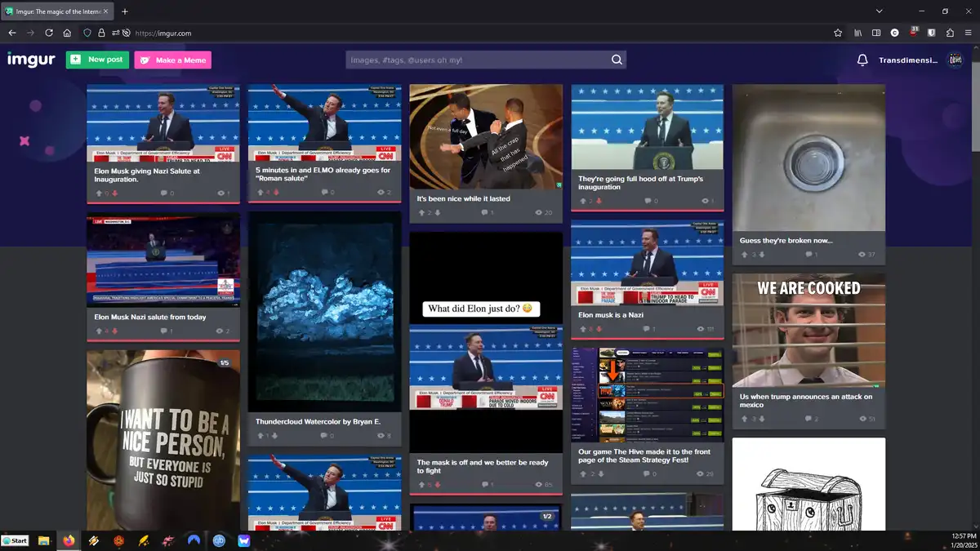List all tabs chevron
The image size is (980, 551).
pos(880,11)
